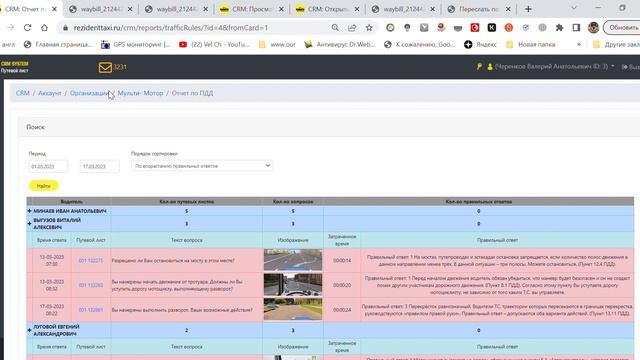Open the tab search chevron

(573, 8)
